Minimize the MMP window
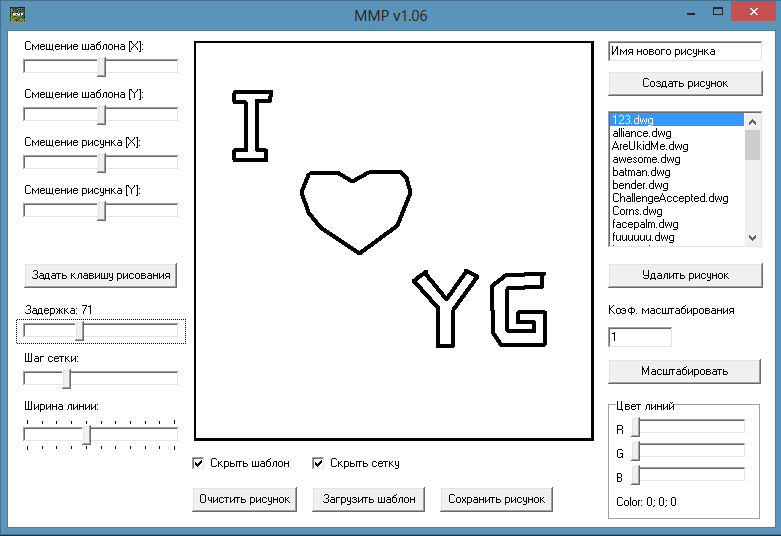The height and width of the screenshot is (536, 781). [691, 12]
